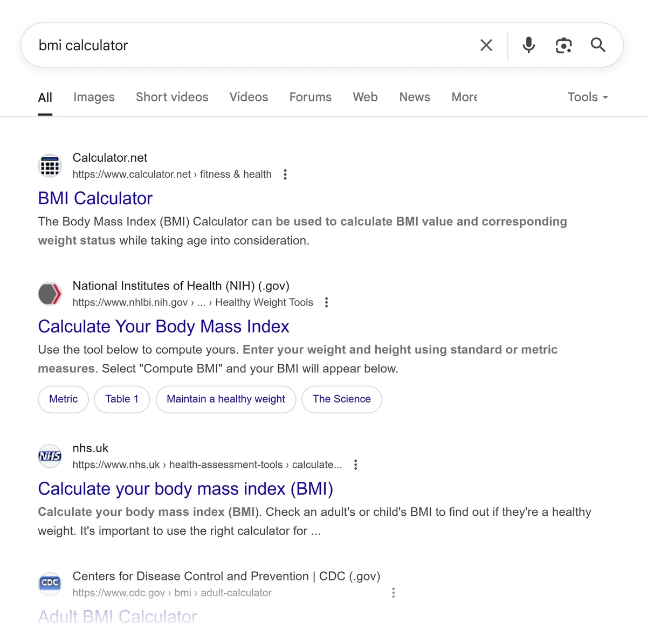
Task: Open image search with camera lens icon
Action: pyautogui.click(x=563, y=45)
